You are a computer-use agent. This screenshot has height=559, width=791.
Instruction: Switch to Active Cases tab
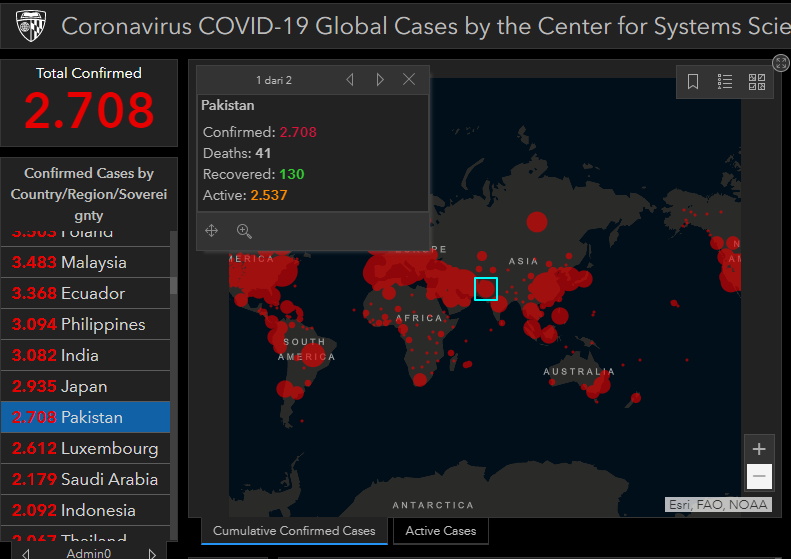pyautogui.click(x=440, y=531)
